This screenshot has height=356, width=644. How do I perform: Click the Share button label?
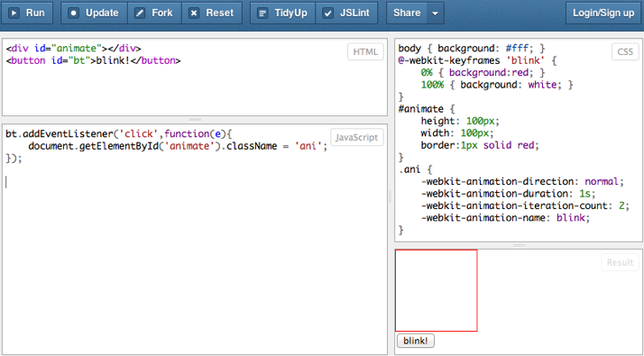(407, 14)
